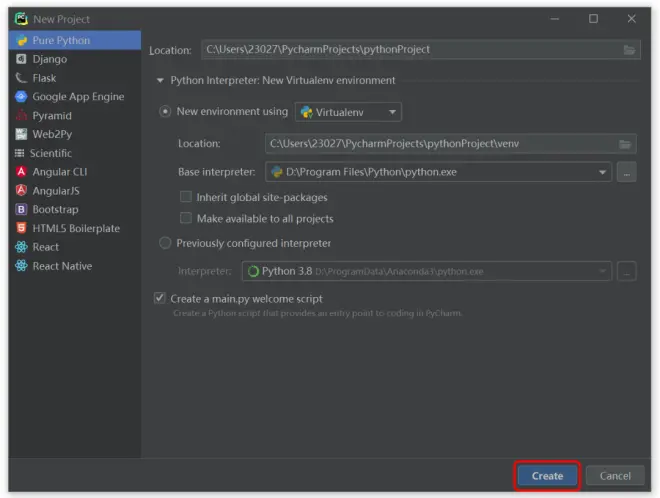
Task: Open the Virtualenv environment dropdown
Action: 348,112
